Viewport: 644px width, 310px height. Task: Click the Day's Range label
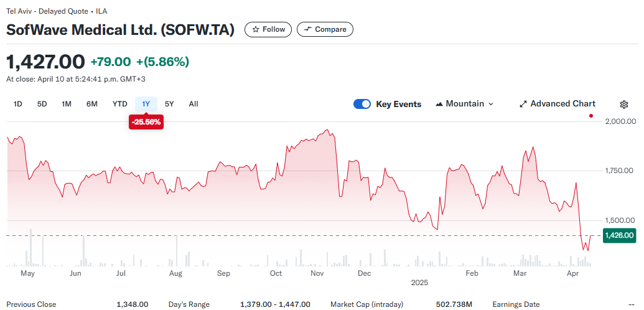(189, 304)
